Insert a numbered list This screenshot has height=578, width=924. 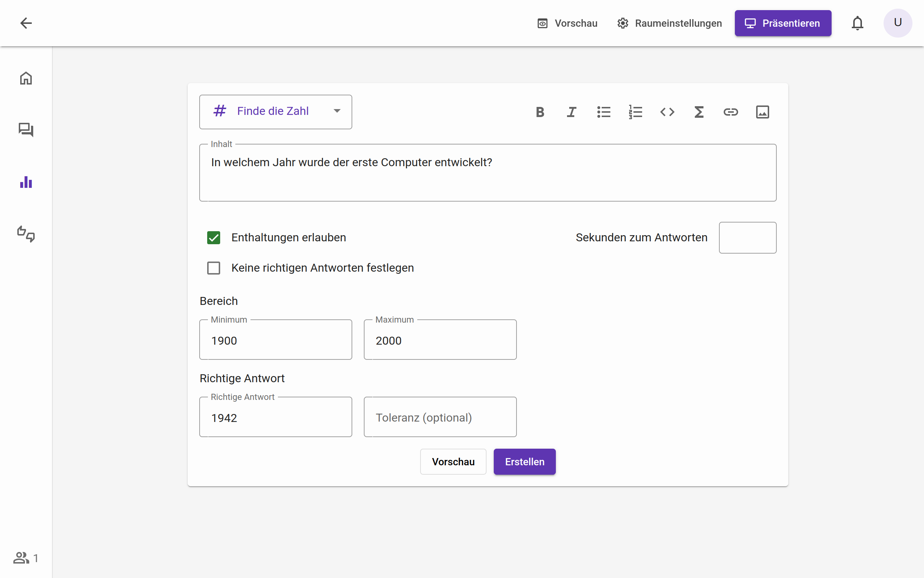[635, 112]
